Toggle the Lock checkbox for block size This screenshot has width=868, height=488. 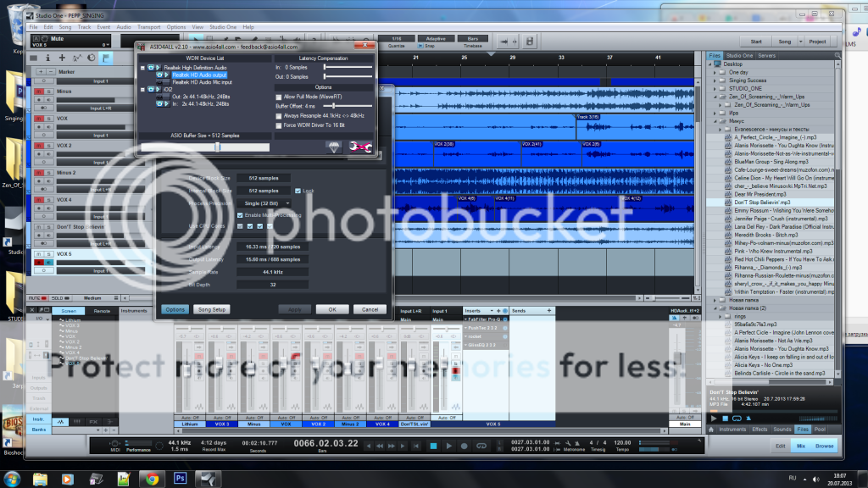point(298,191)
